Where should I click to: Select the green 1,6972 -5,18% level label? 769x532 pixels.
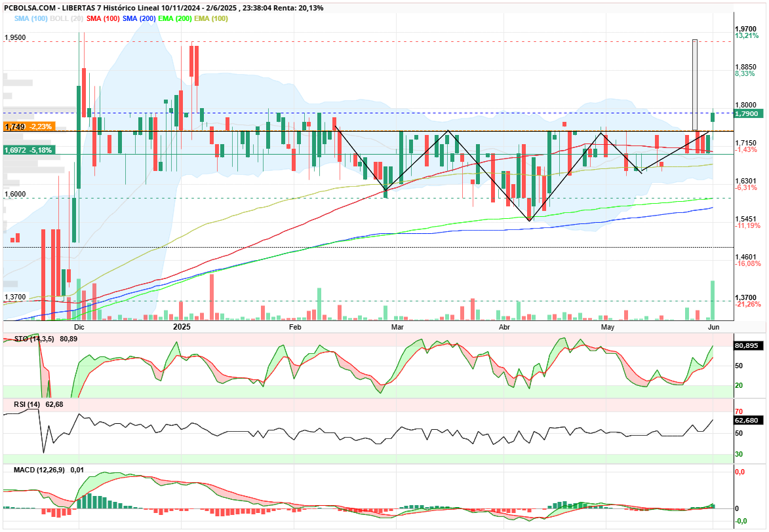click(29, 150)
